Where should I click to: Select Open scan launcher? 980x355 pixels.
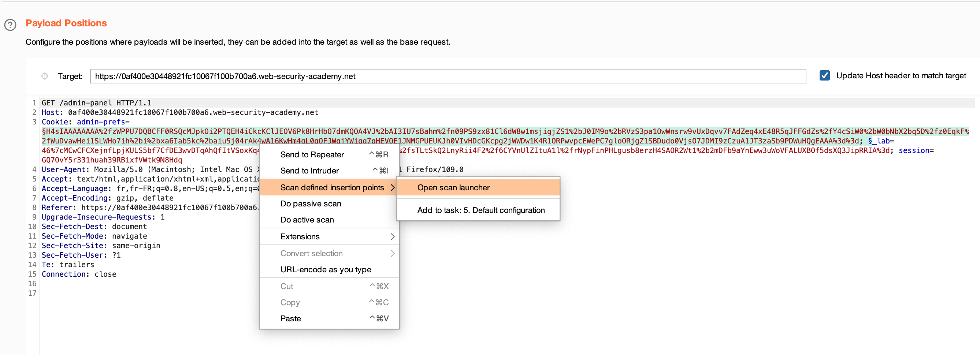pos(453,187)
